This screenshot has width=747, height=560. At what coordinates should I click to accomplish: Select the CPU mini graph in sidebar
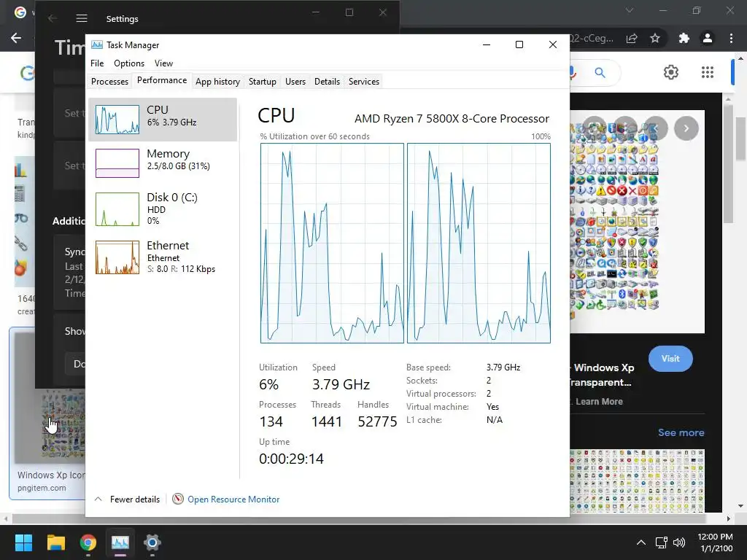117,119
